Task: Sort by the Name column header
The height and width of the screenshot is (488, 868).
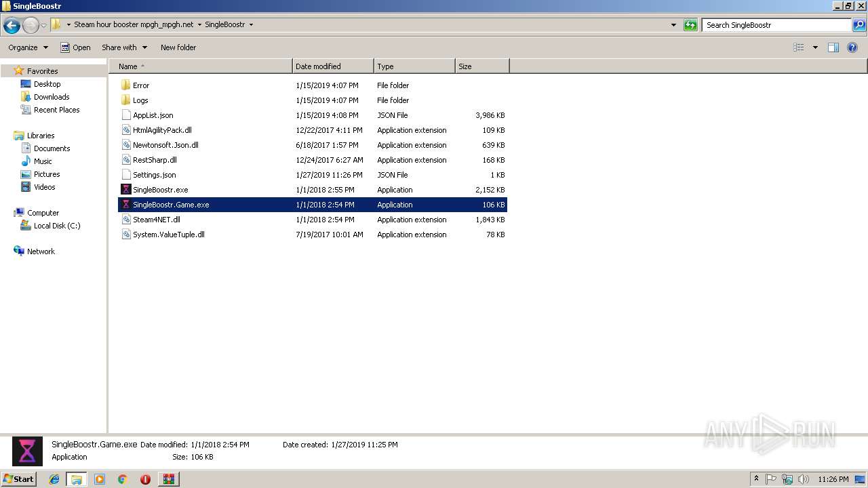Action: tap(201, 66)
